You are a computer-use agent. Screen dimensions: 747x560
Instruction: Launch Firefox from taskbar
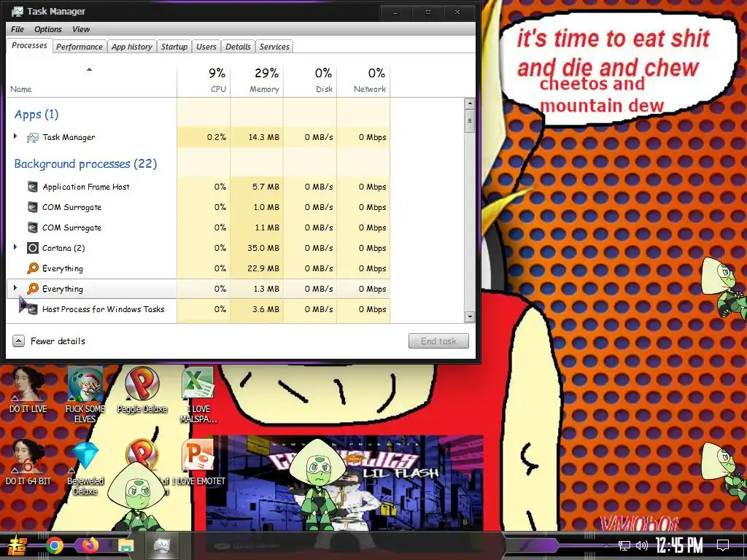(90, 545)
